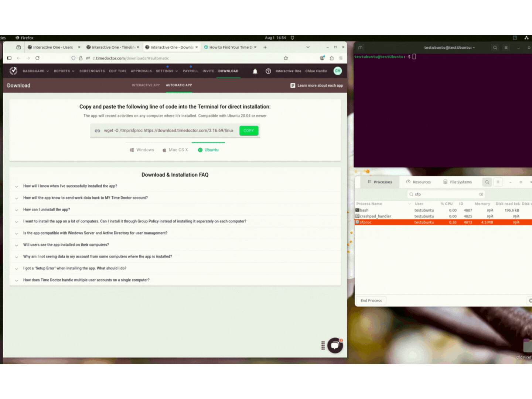532x399 pixels.
Task: Open the help question mark icon
Action: 268,71
